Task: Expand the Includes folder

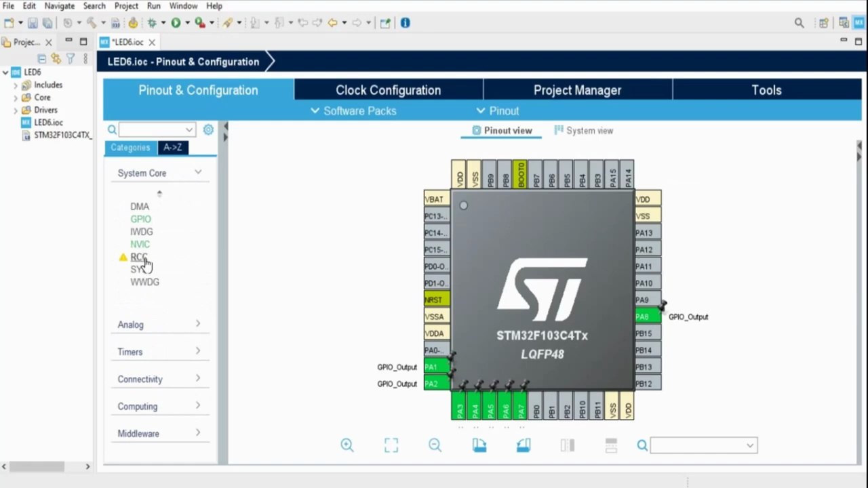Action: [x=16, y=85]
